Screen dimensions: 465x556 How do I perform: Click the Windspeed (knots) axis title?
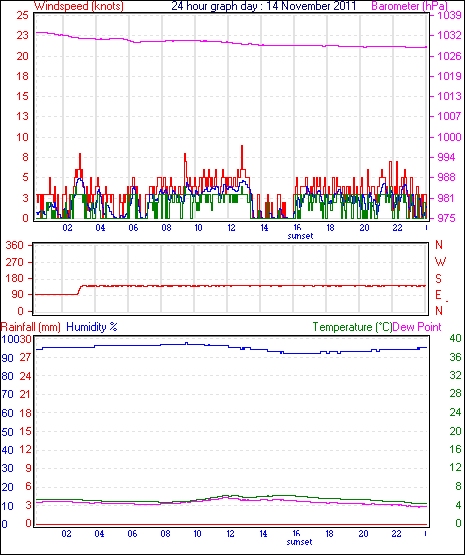coord(79,6)
